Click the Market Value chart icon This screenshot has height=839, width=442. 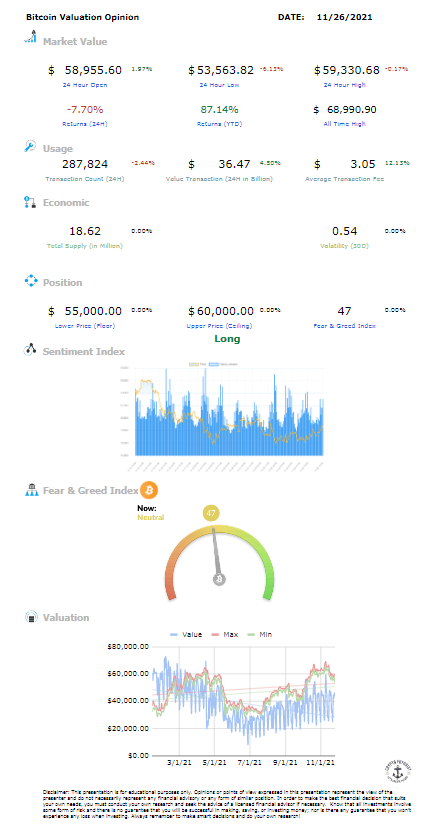coord(31,38)
